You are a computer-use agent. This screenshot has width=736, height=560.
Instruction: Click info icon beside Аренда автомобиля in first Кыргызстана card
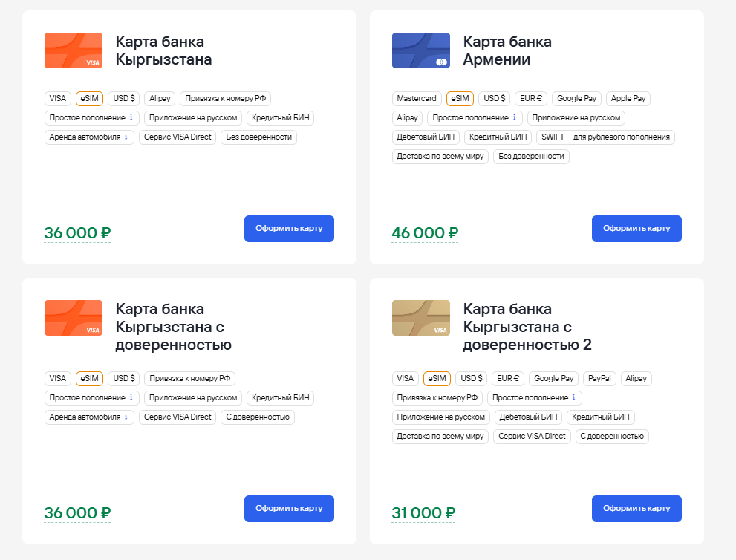tap(126, 137)
